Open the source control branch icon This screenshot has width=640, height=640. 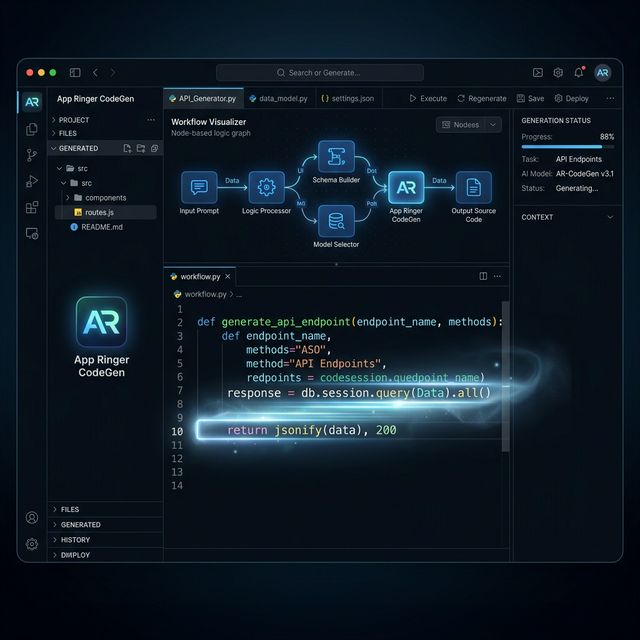coord(32,155)
